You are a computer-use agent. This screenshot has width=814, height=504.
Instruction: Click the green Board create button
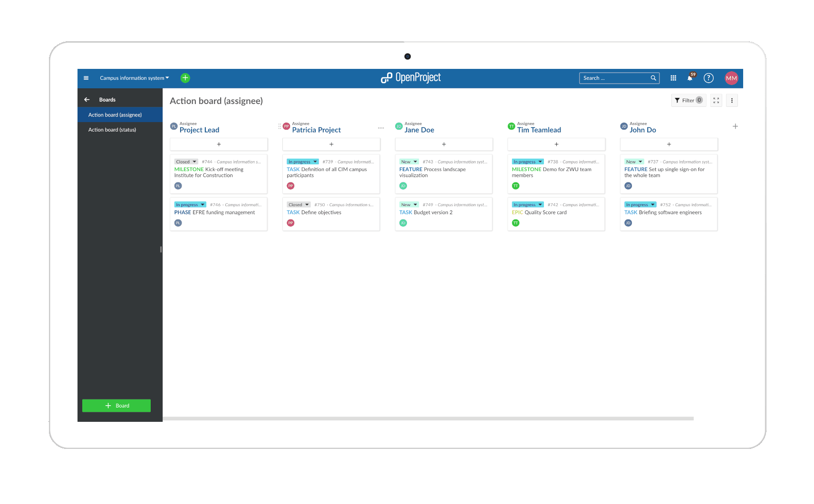[x=116, y=406]
